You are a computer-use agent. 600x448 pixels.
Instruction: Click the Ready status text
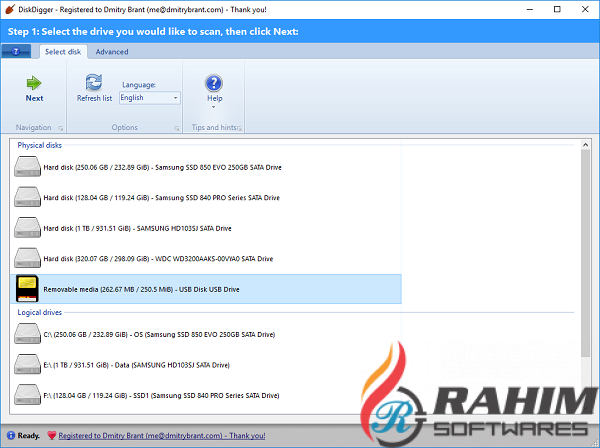(29, 435)
